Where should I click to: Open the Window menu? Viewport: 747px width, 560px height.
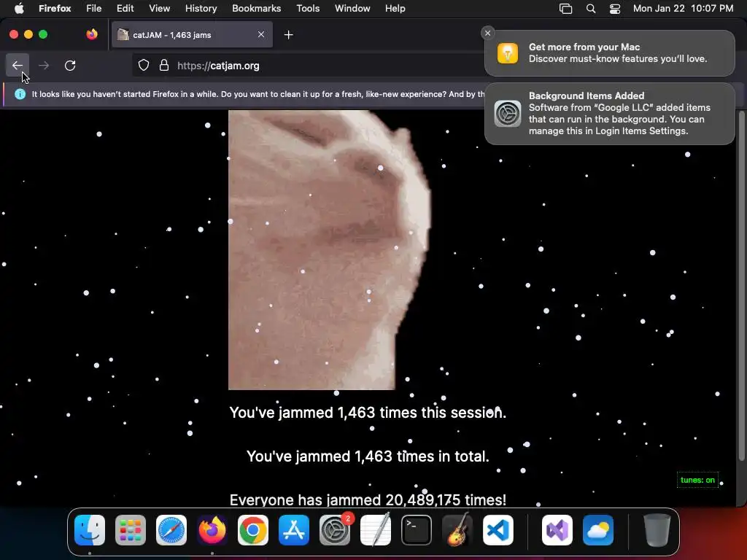click(352, 8)
